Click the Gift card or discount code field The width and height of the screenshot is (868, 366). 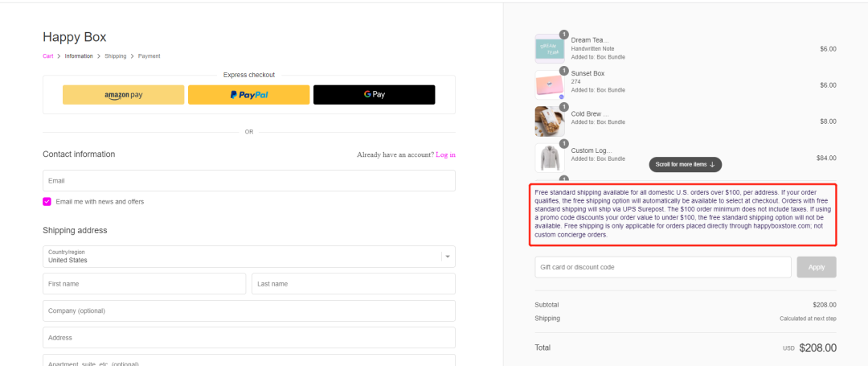point(662,267)
